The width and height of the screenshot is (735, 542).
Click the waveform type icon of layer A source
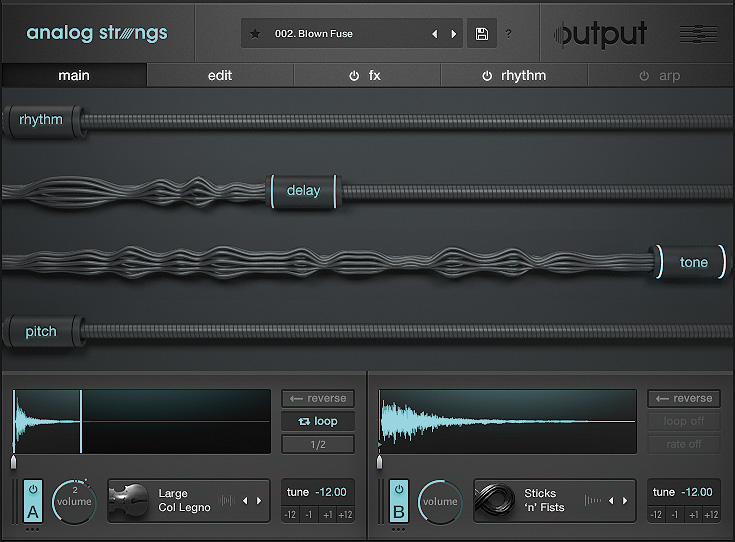[x=226, y=501]
